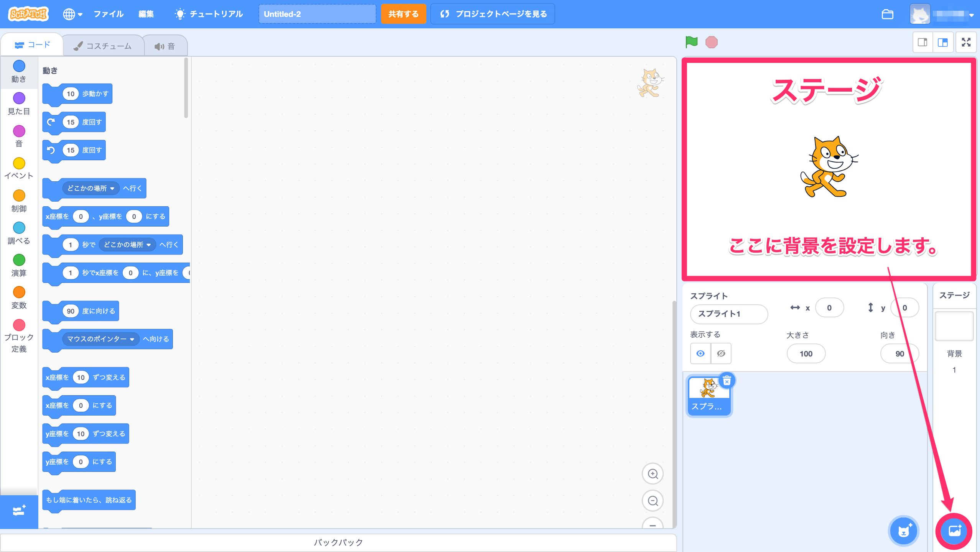Click the green flag to run
This screenshot has height=552, width=980.
pyautogui.click(x=691, y=42)
